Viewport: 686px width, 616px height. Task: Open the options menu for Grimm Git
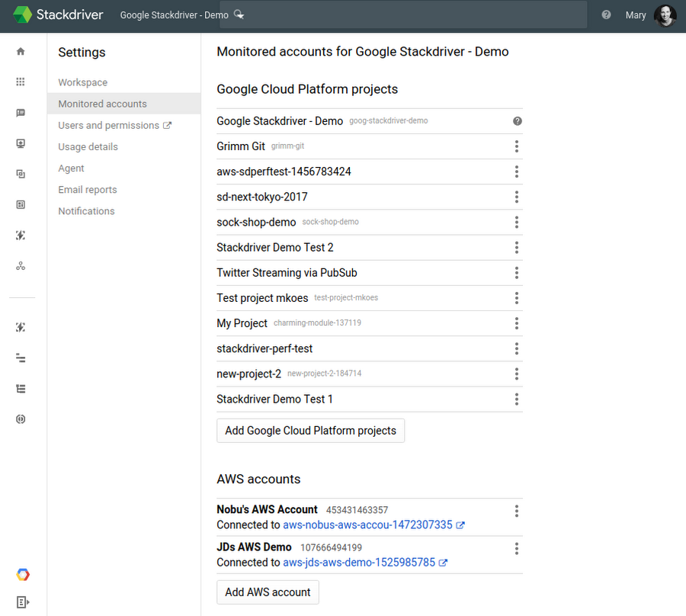(517, 146)
